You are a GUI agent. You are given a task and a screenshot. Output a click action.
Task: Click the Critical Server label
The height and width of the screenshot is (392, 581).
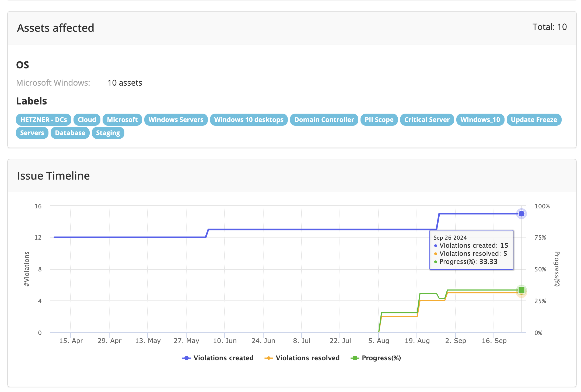[427, 120]
